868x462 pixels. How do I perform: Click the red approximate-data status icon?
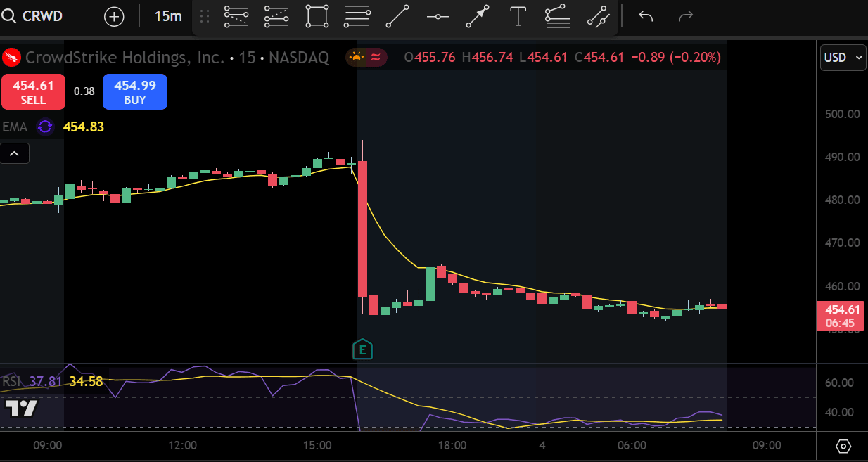[376, 57]
